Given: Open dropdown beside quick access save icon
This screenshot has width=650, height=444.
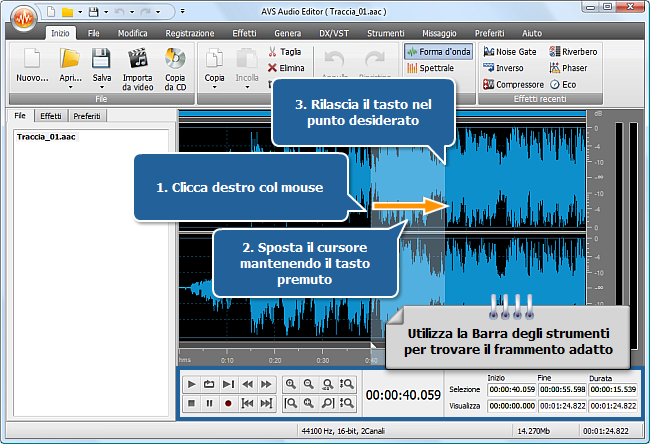Looking at the screenshot, I should tap(106, 12).
